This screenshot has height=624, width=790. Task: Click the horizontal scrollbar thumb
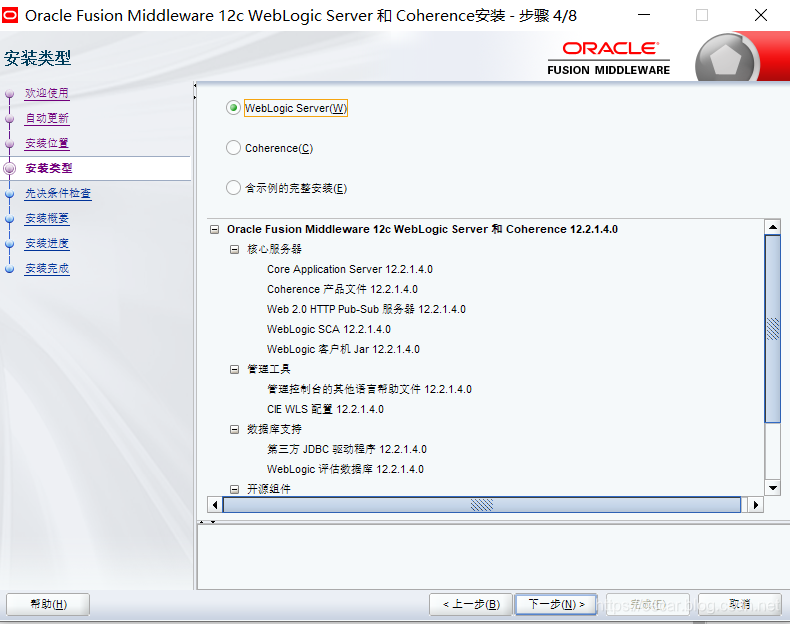pos(482,505)
